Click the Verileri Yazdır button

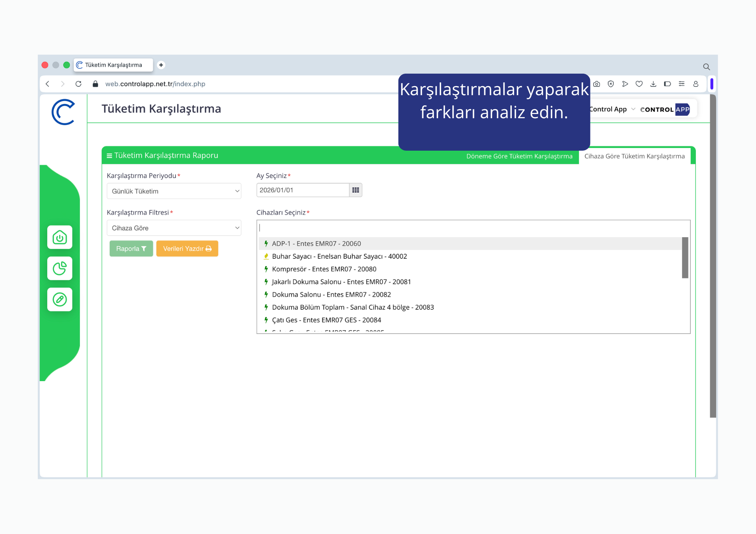187,248
